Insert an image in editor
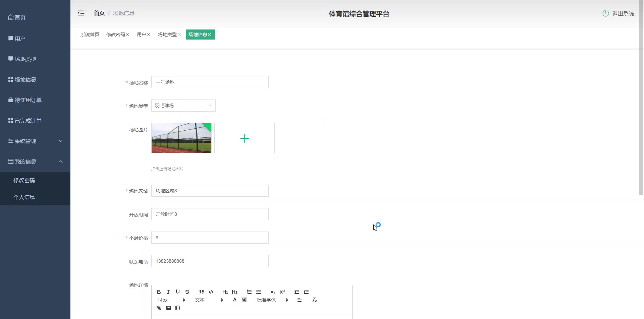Viewport: 644px width, 319px height. click(x=168, y=308)
